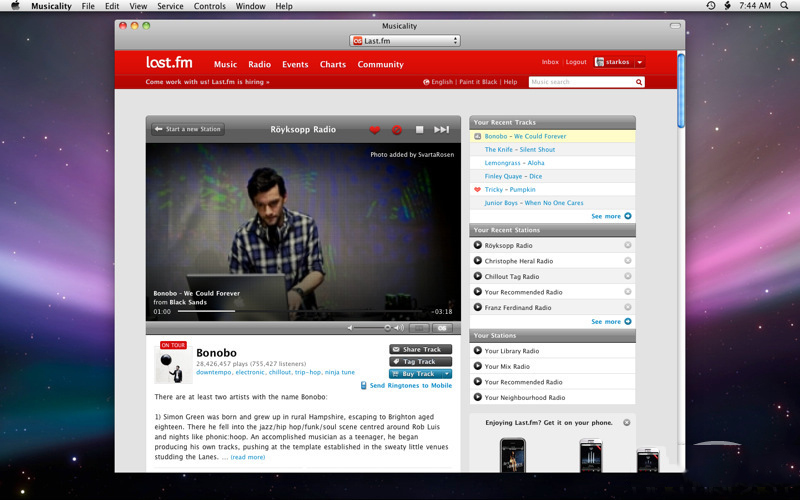800x500 pixels.
Task: See more recent stations
Action: coord(611,321)
